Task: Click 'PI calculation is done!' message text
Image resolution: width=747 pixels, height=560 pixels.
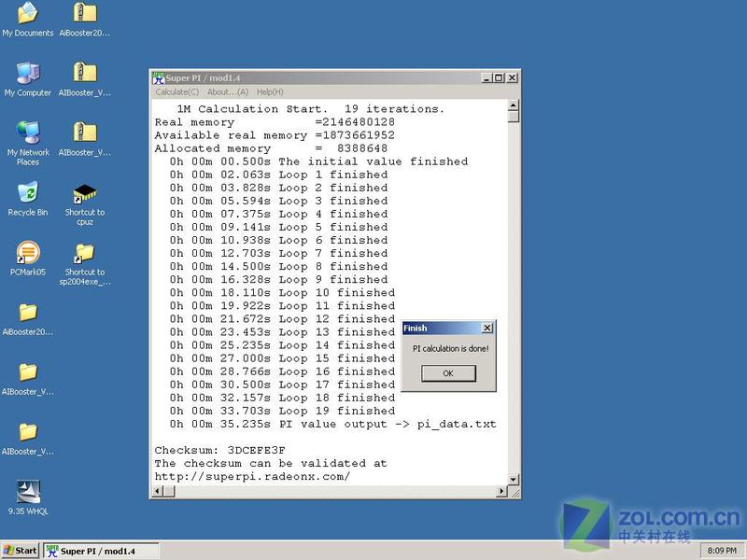Action: click(x=451, y=348)
